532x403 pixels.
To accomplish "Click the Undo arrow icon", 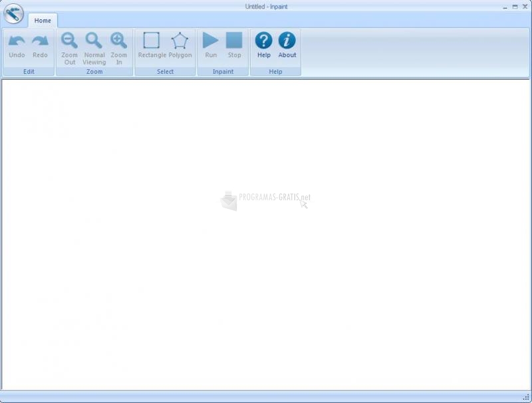I will coord(17,41).
